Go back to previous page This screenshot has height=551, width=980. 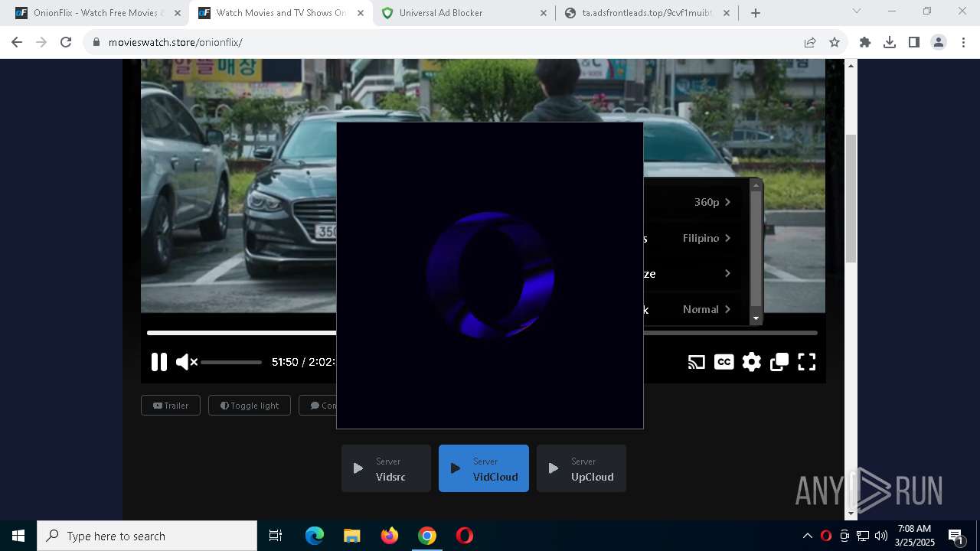(17, 42)
